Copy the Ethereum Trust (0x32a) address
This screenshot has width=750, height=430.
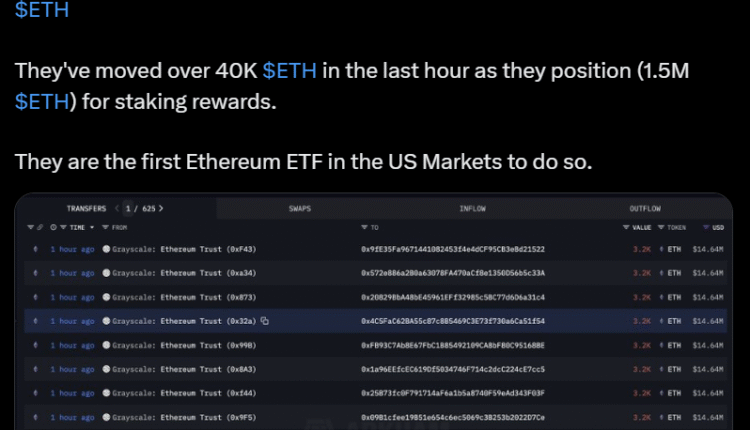[265, 321]
